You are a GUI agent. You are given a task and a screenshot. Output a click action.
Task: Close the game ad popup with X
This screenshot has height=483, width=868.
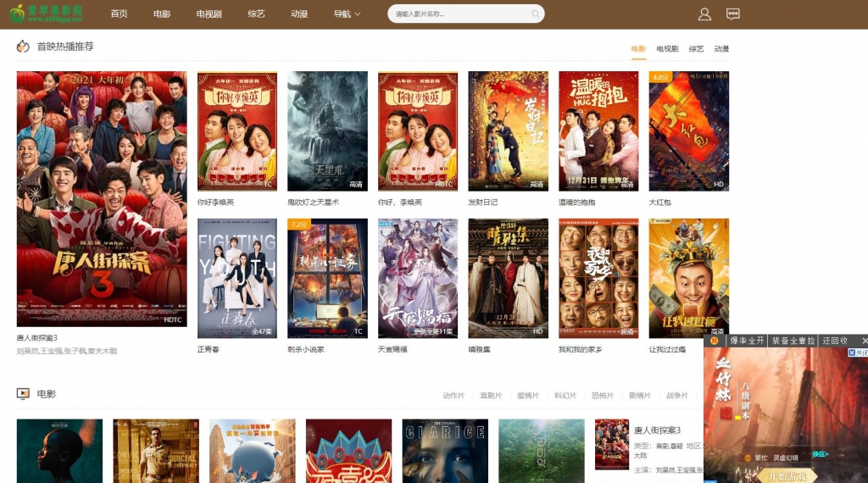(864, 341)
